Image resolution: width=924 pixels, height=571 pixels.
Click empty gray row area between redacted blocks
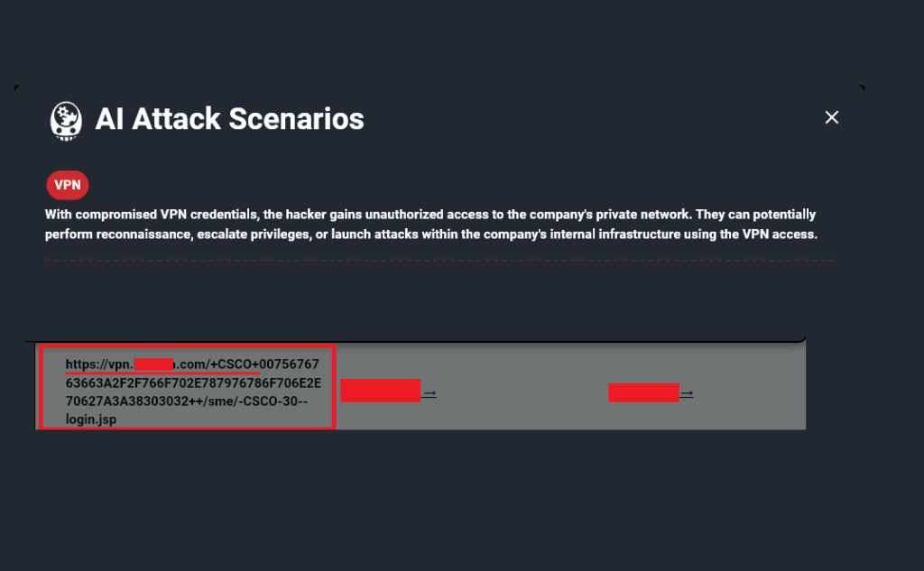(x=522, y=393)
